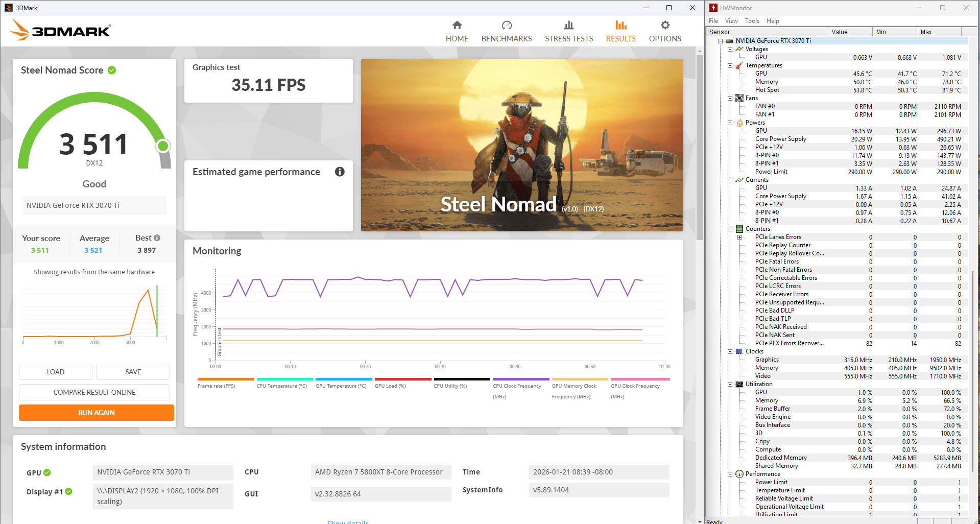This screenshot has height=524, width=980.
Task: Click the LOAD button
Action: pyautogui.click(x=56, y=372)
